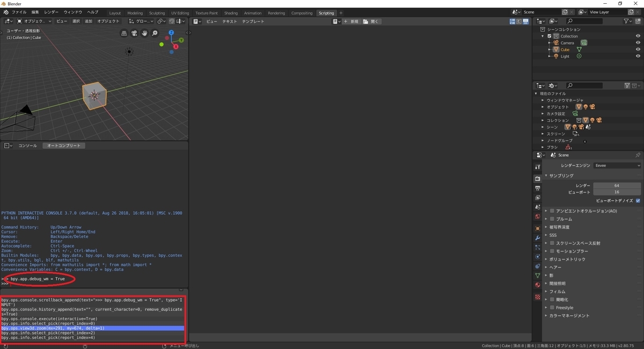Image resolution: width=644 pixels, height=349 pixels.
Task: Enable Motion Blur checkbox
Action: [x=552, y=251]
